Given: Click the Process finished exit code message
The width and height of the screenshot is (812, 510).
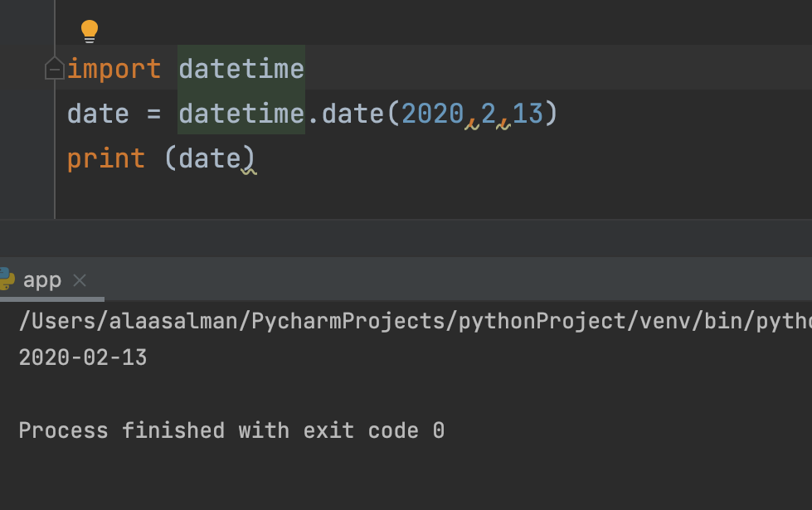Looking at the screenshot, I should pos(231,430).
